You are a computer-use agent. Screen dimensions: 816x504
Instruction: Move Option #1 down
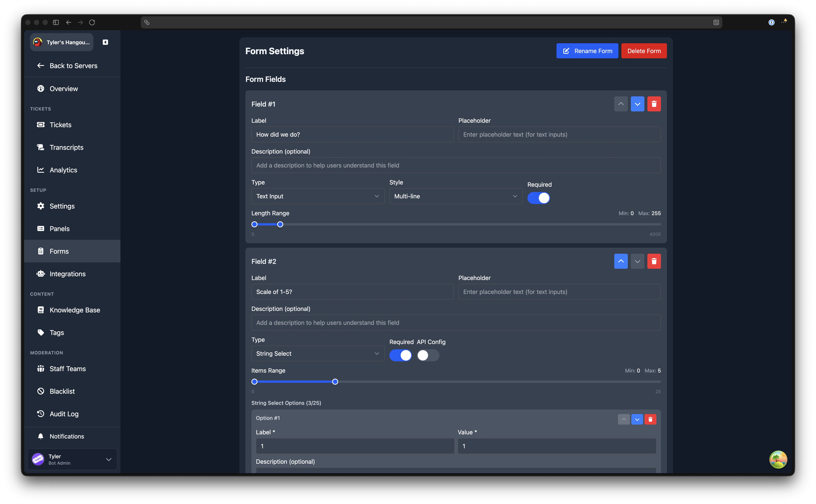tap(637, 419)
